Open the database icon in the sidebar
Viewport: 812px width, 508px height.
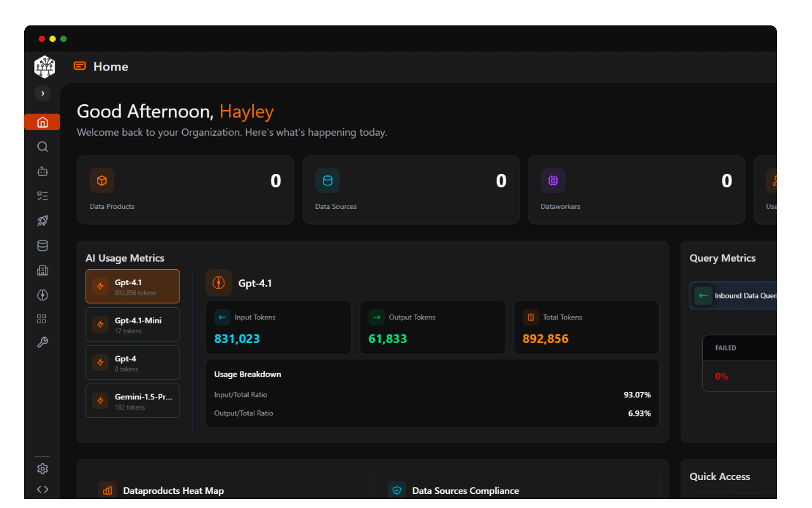pyautogui.click(x=42, y=245)
